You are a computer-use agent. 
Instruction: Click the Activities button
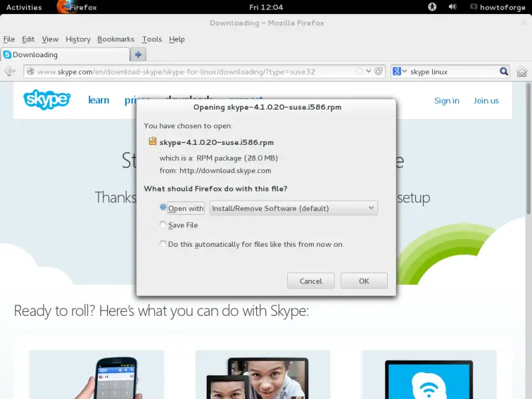click(24, 7)
